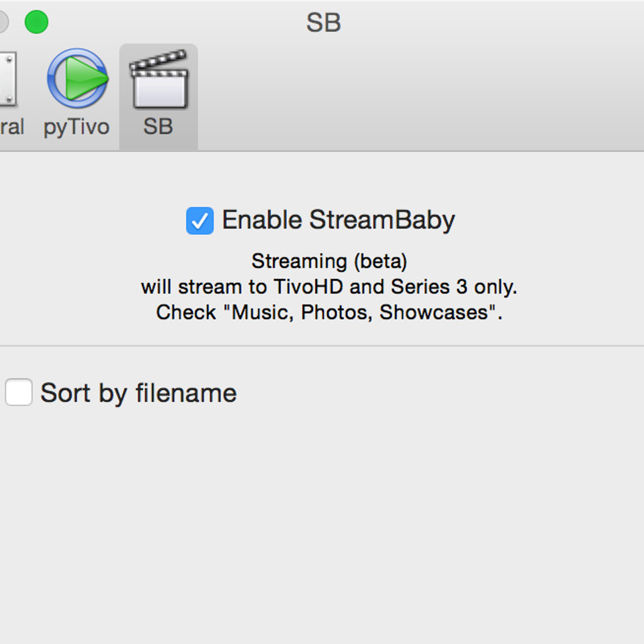Click the "Sort by filename" label text

coord(138,393)
